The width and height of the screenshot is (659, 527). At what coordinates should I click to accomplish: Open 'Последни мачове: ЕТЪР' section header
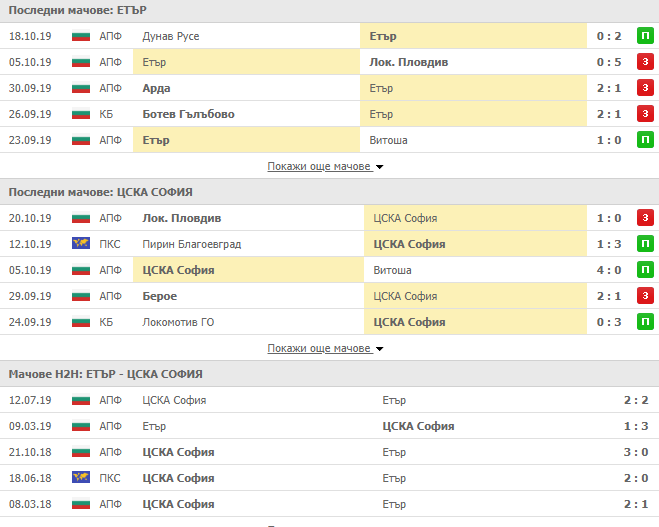(330, 11)
